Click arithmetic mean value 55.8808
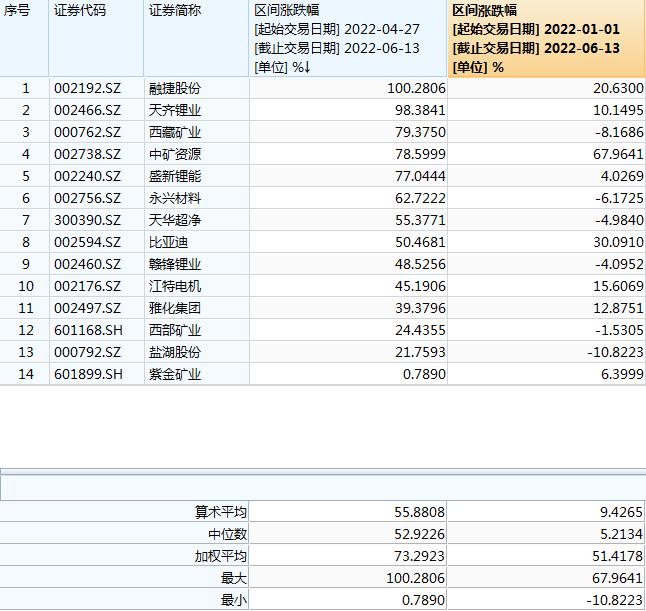The width and height of the screenshot is (646, 611). (419, 512)
